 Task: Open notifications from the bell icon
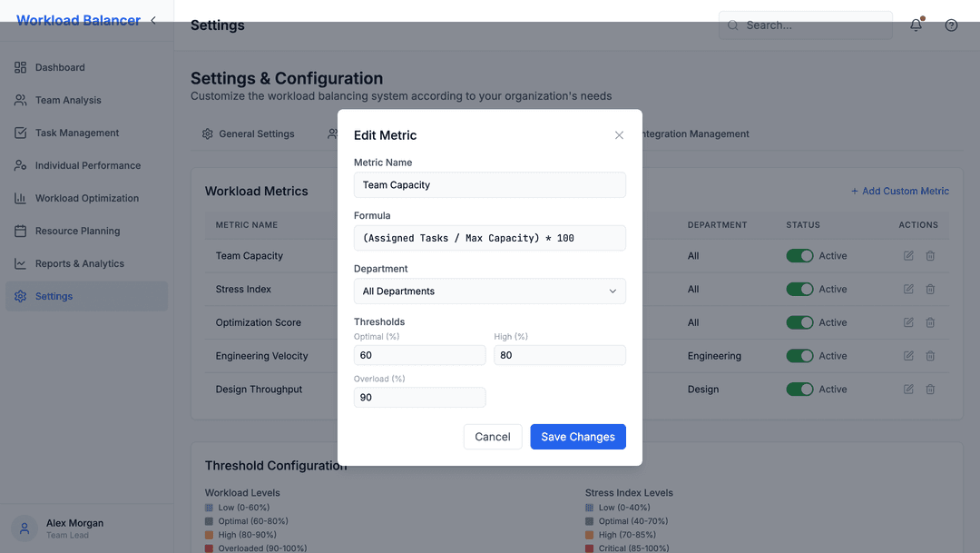click(x=916, y=25)
